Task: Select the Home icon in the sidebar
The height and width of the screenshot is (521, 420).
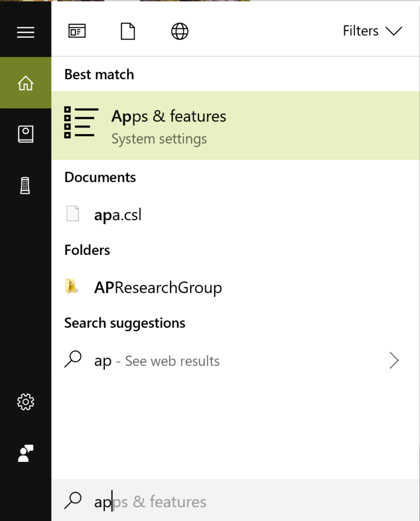Action: (x=25, y=82)
